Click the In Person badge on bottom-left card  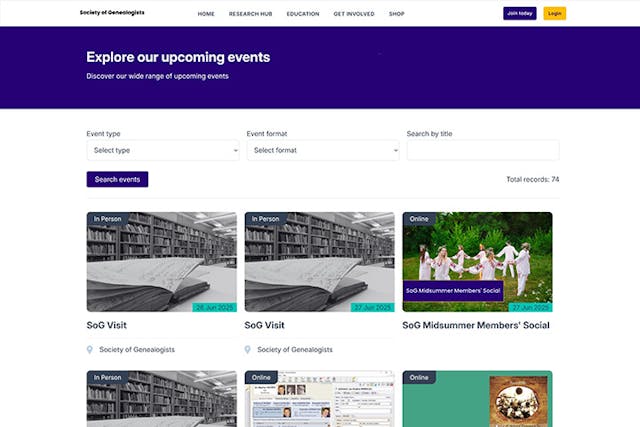click(107, 377)
